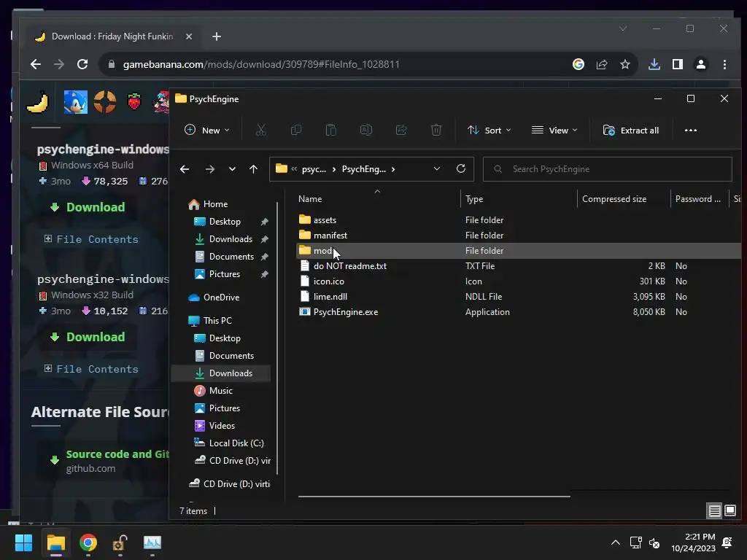747x560 pixels.
Task: Open Chrome three-dot menu
Action: 724,64
